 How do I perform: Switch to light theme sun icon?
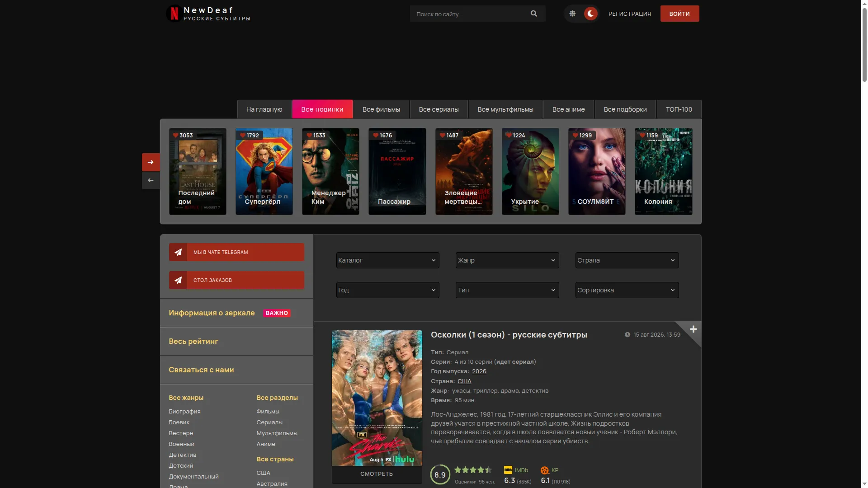[572, 14]
